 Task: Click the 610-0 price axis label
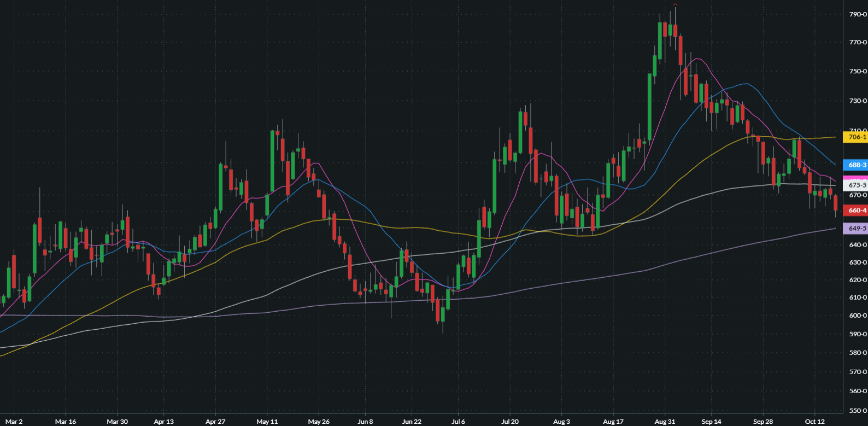(x=858, y=297)
